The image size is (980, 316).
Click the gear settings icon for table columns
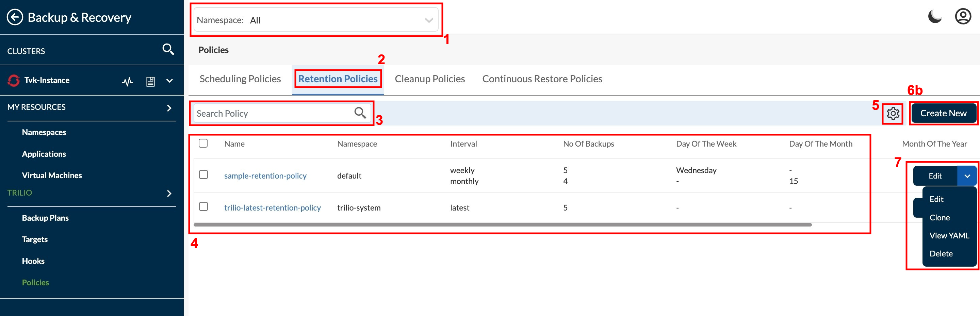(x=893, y=113)
